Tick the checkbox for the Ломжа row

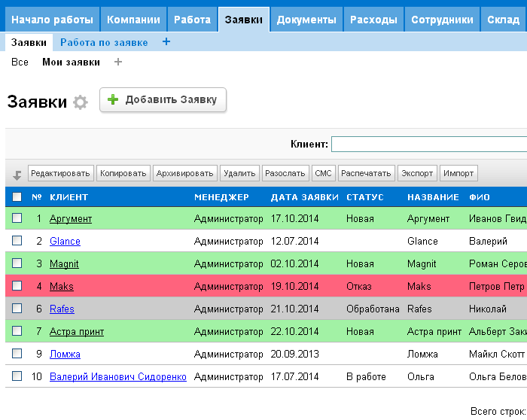(17, 354)
